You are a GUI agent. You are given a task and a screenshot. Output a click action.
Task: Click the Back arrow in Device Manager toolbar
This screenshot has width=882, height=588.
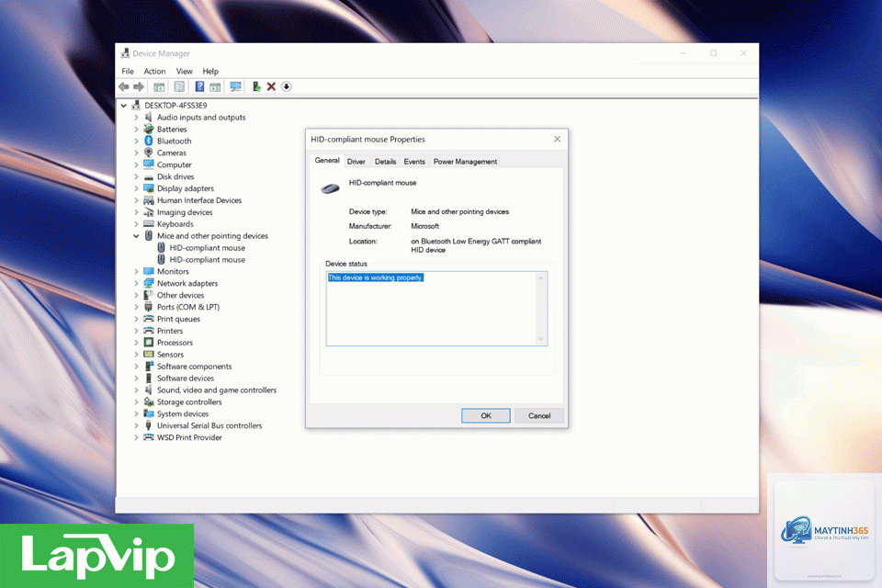tap(124, 86)
